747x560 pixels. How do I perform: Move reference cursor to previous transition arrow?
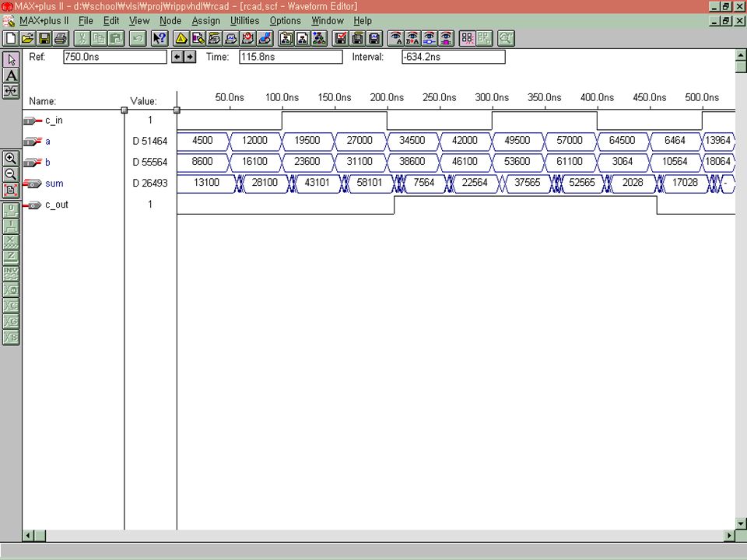coord(177,57)
